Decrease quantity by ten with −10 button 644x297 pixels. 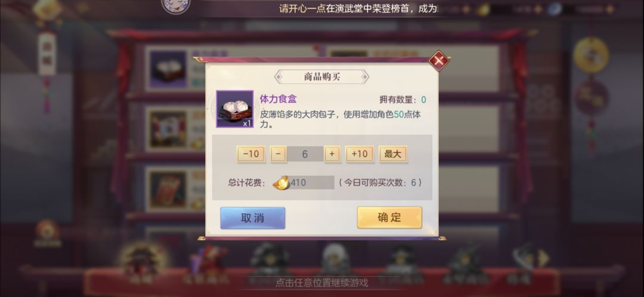[x=251, y=154]
